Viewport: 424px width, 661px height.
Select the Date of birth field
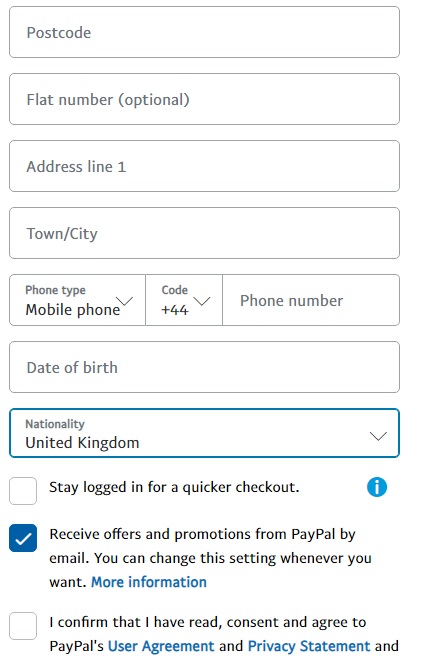pos(204,367)
